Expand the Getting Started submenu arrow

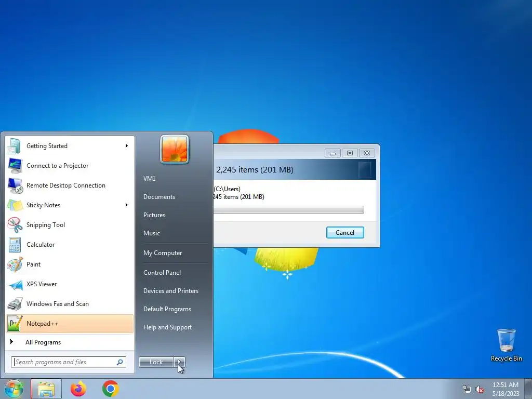(127, 146)
